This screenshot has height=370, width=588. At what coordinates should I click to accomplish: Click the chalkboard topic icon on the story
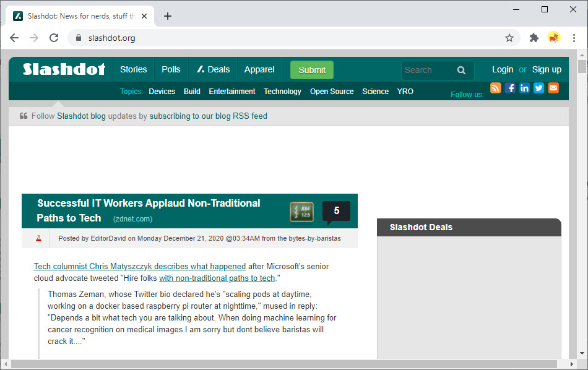tap(302, 212)
